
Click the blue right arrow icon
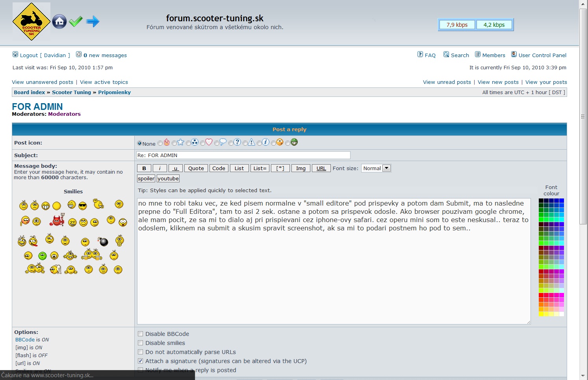(x=93, y=21)
